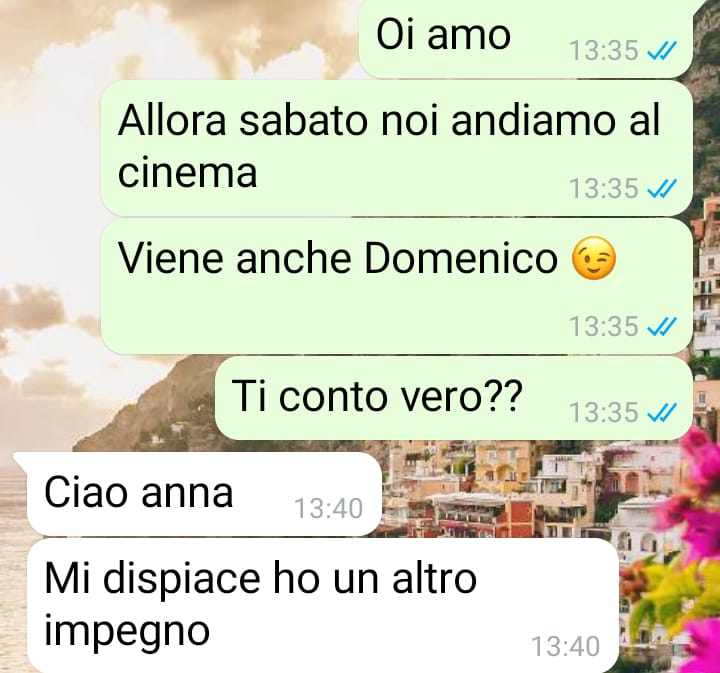Viewport: 720px width, 673px height.
Task: Tap the 13:40 timestamp on "Ciao anna"
Action: [x=328, y=508]
